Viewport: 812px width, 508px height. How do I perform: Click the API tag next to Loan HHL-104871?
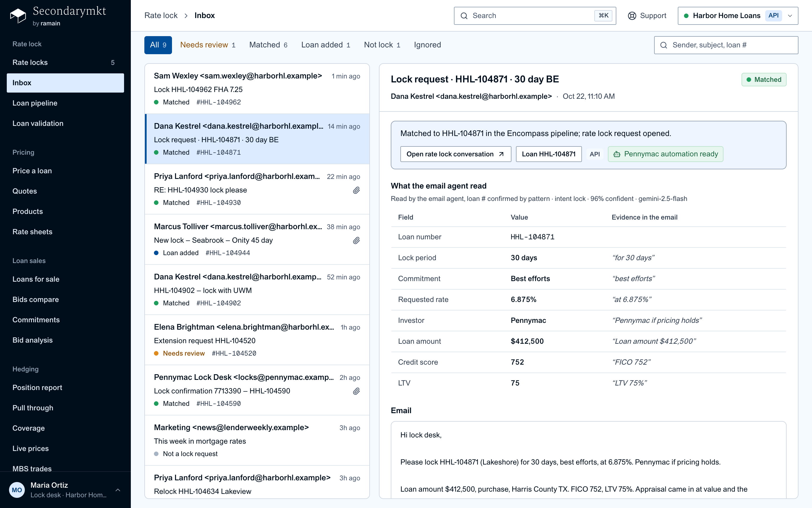click(x=595, y=154)
